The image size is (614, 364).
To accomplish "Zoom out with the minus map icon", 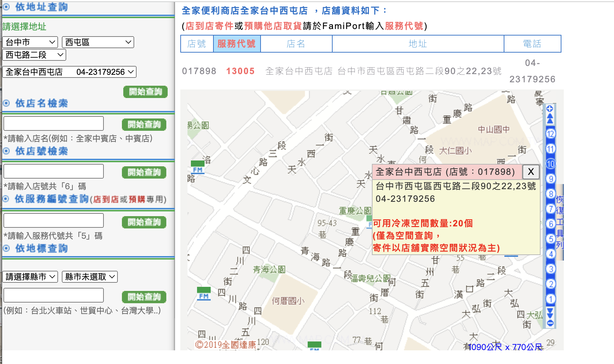I will pos(550,323).
